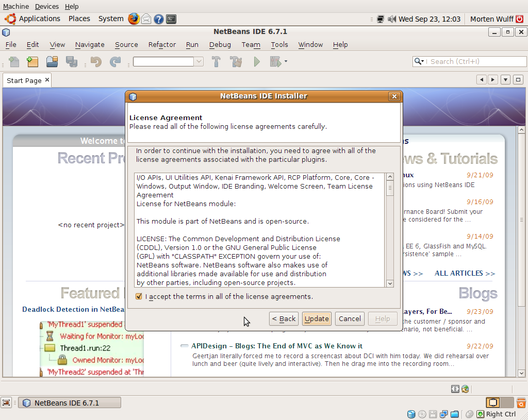Click the Open Project toolbar icon
528x420 pixels.
click(x=52, y=62)
